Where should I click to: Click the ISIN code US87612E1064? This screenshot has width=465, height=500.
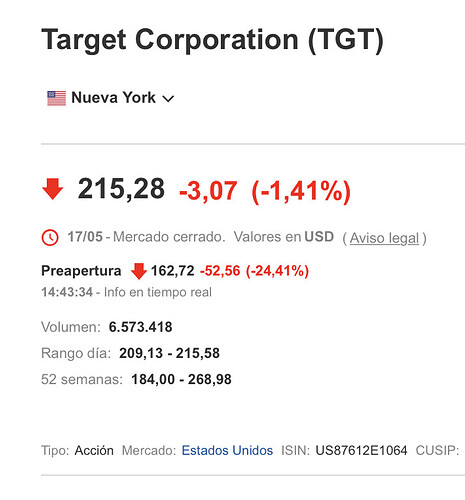(x=361, y=450)
